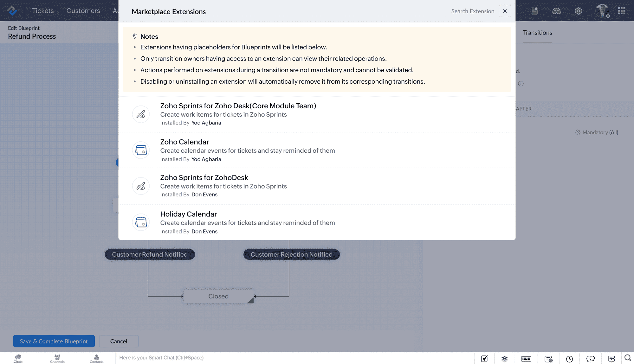
Task: Open the reply document icon in bottom bar
Action: (611, 359)
